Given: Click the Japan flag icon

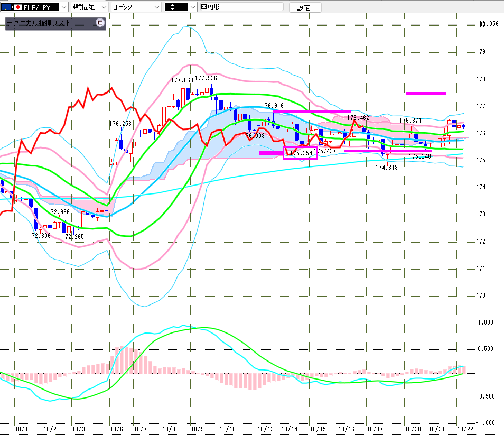Looking at the screenshot, I should click(17, 7).
